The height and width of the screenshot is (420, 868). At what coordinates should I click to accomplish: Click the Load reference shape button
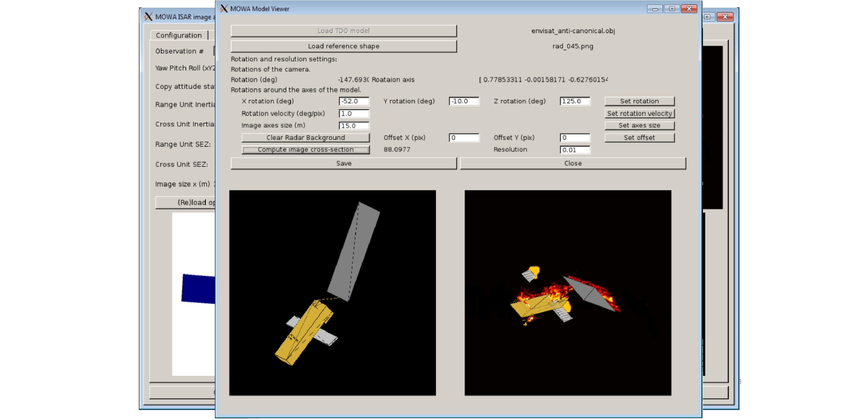pos(343,46)
